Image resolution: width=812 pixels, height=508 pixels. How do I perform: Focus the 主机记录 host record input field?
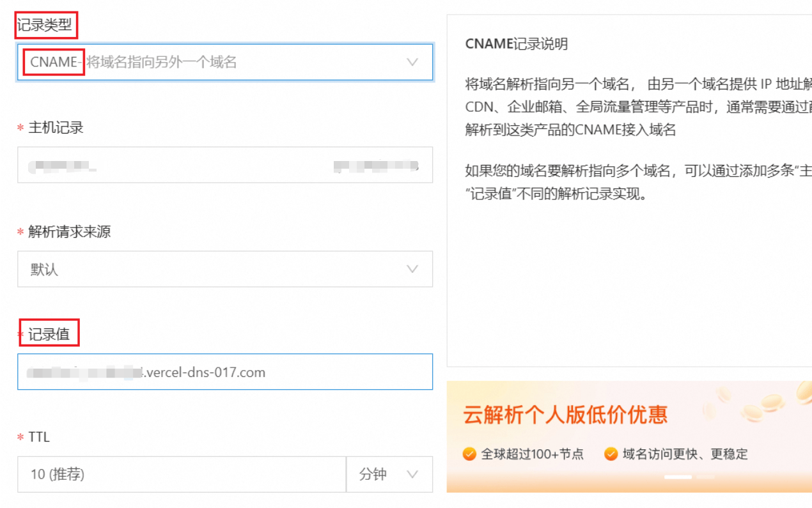(224, 165)
